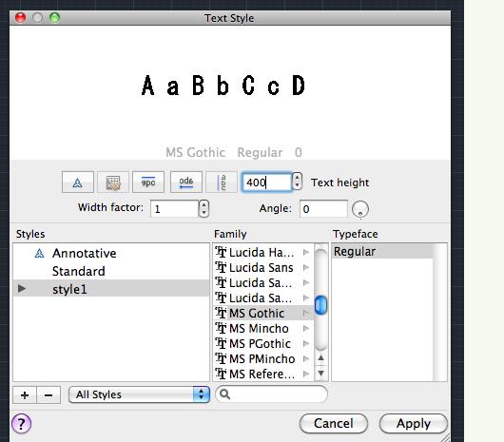Click the search magnifier icon in font field
This screenshot has width=504, height=442.
(x=225, y=394)
